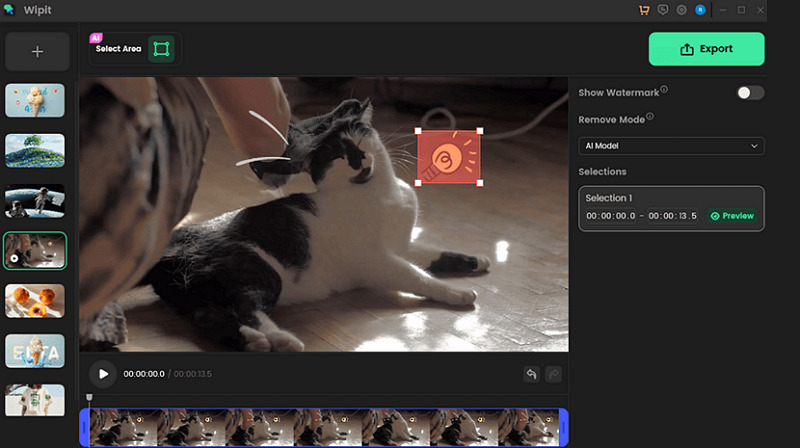Click the Select Area label
Image resolution: width=800 pixels, height=448 pixels.
(118, 49)
